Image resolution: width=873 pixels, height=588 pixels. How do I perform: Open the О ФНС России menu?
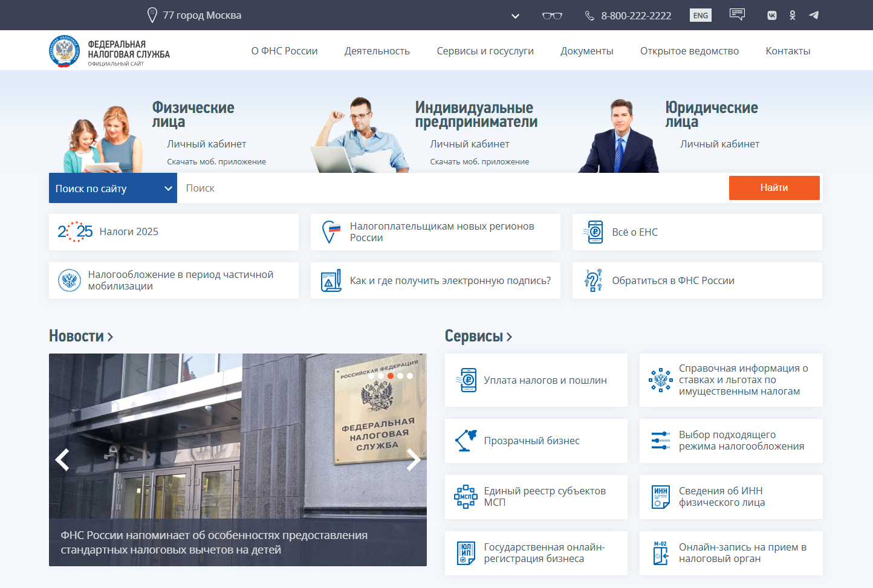click(x=285, y=51)
